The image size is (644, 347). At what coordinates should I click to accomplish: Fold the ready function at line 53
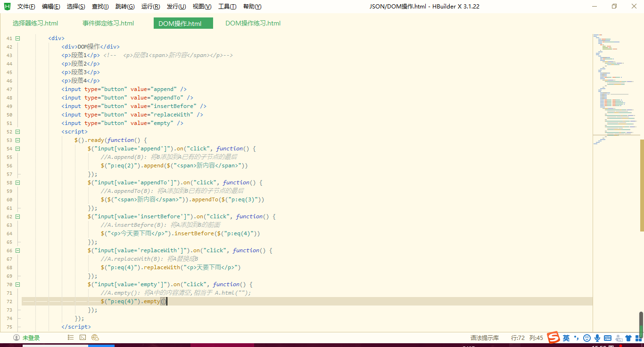tap(17, 140)
